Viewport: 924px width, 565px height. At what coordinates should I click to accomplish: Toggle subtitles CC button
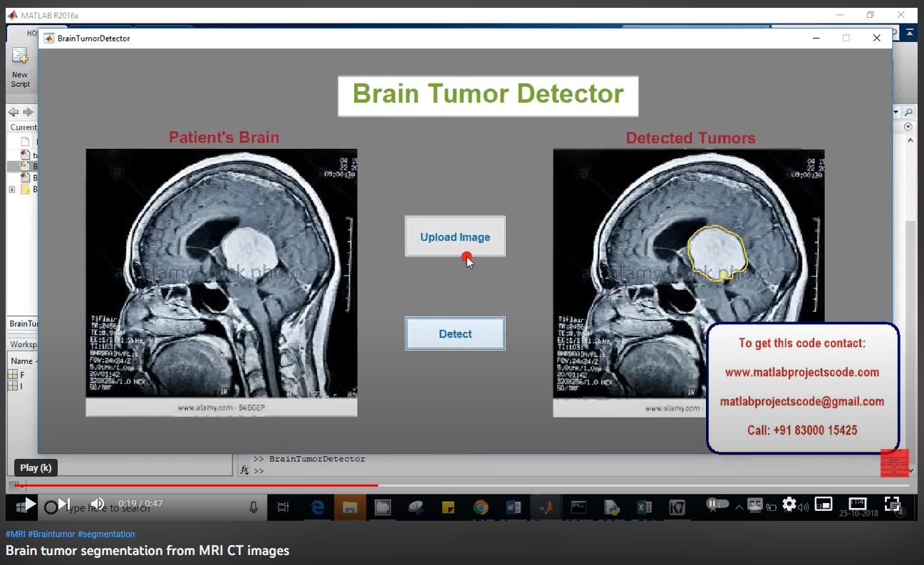[x=754, y=504]
